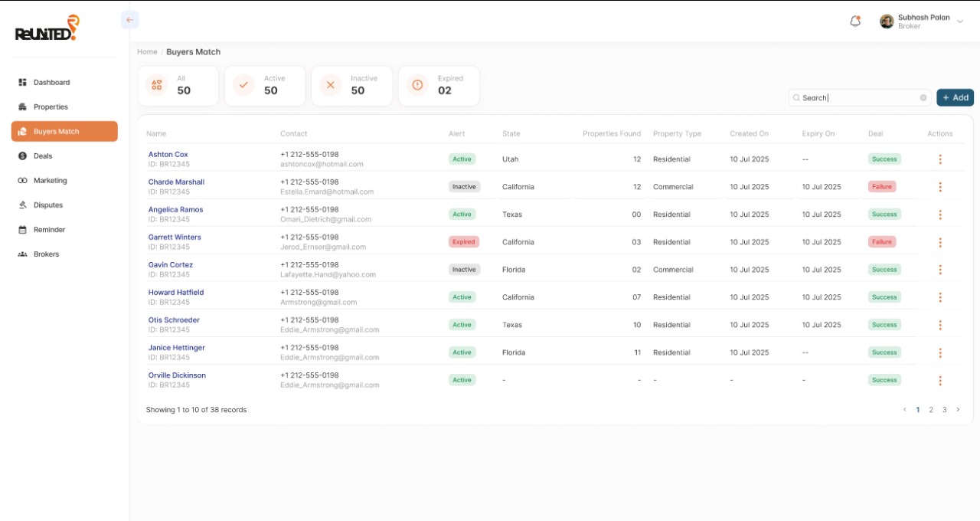980x521 pixels.
Task: Go to previous page arrow in pagination
Action: pos(904,410)
